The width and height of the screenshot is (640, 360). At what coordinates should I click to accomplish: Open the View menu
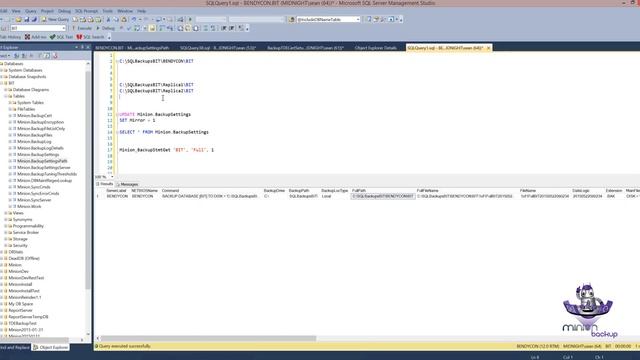[x=16, y=11]
